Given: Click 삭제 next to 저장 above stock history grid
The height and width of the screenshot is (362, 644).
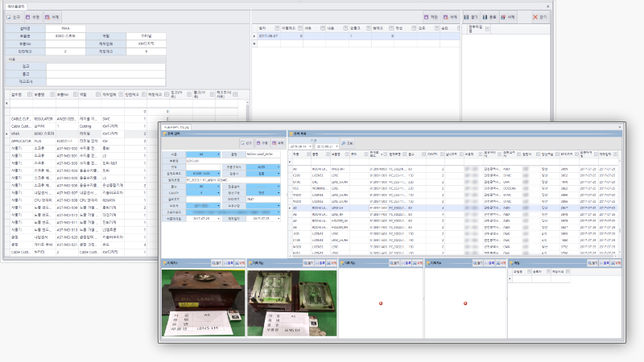Looking at the screenshot, I should (x=450, y=17).
